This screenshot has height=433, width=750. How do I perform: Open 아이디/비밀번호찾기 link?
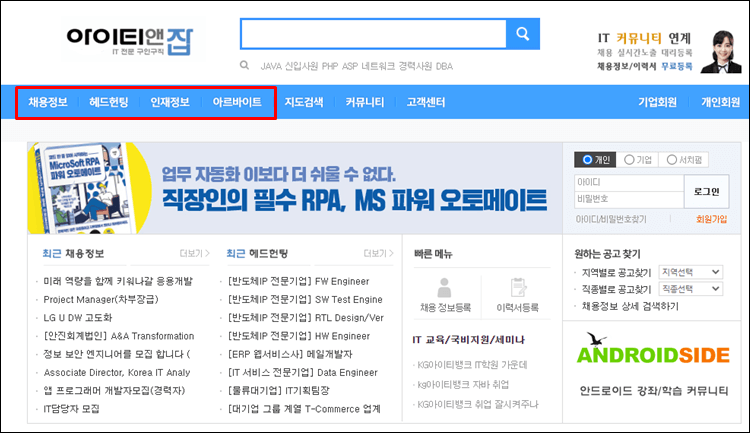(611, 219)
